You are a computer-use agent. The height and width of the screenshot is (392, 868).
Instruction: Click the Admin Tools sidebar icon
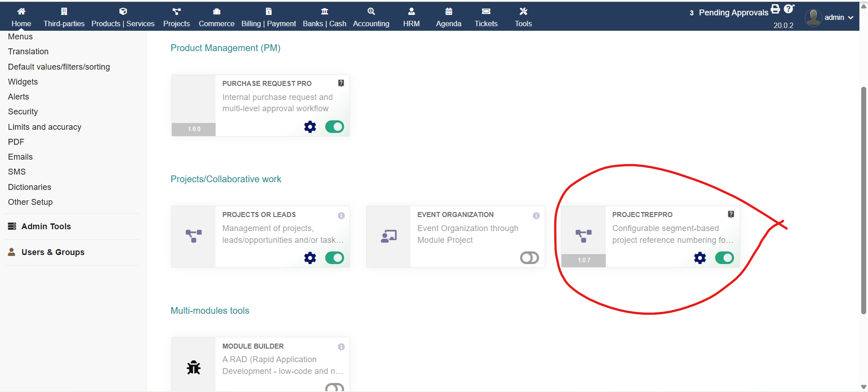pos(12,226)
